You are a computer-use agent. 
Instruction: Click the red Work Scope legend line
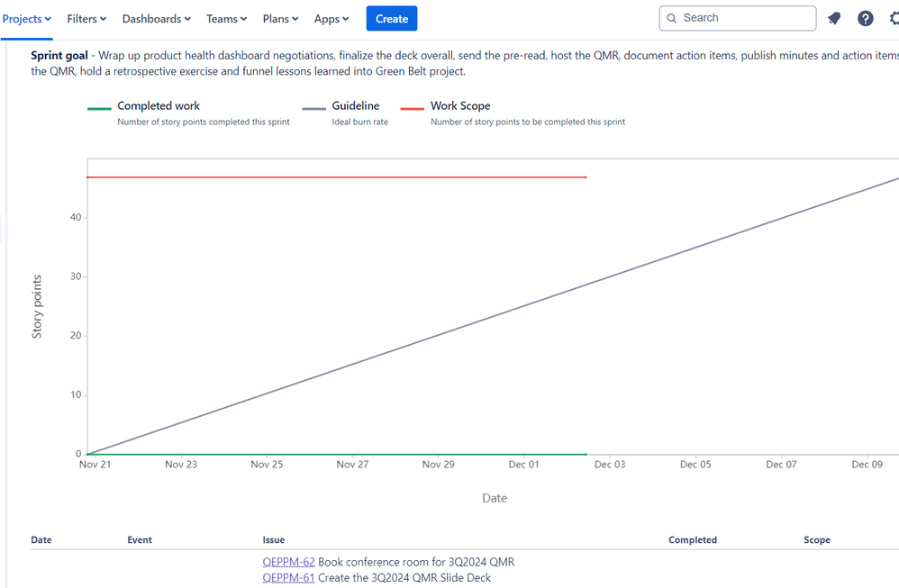[x=413, y=108]
